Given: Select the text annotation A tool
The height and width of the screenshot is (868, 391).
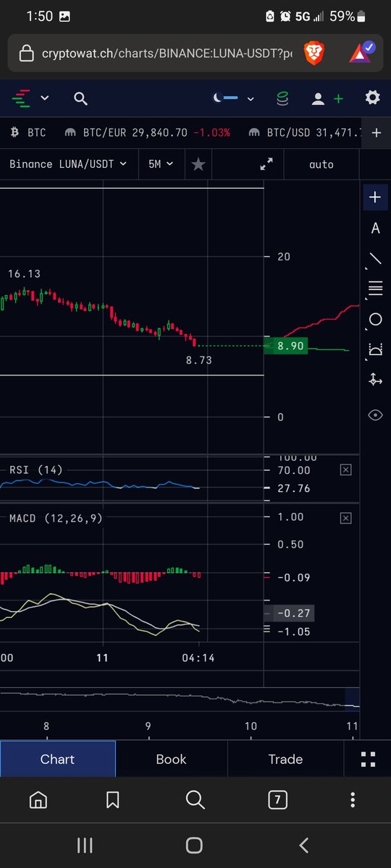Looking at the screenshot, I should (x=375, y=229).
